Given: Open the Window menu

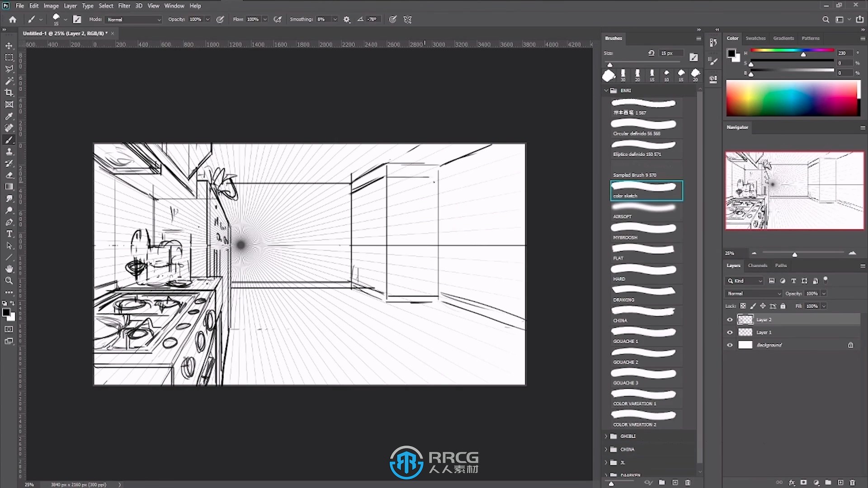Looking at the screenshot, I should point(174,6).
